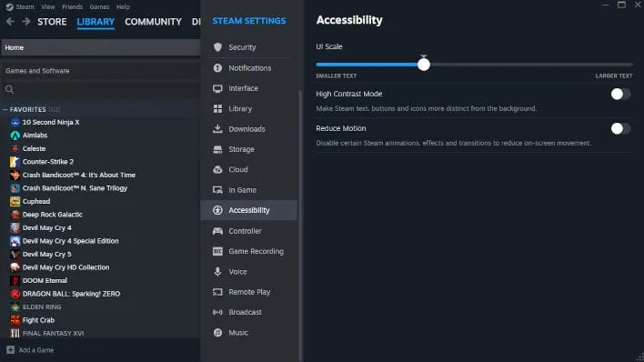Select Crash Bandicoot N. Sane Trilogy

pos(75,188)
